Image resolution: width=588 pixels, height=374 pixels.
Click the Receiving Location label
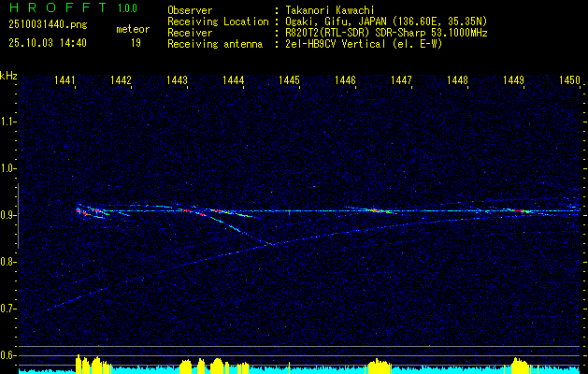[218, 22]
